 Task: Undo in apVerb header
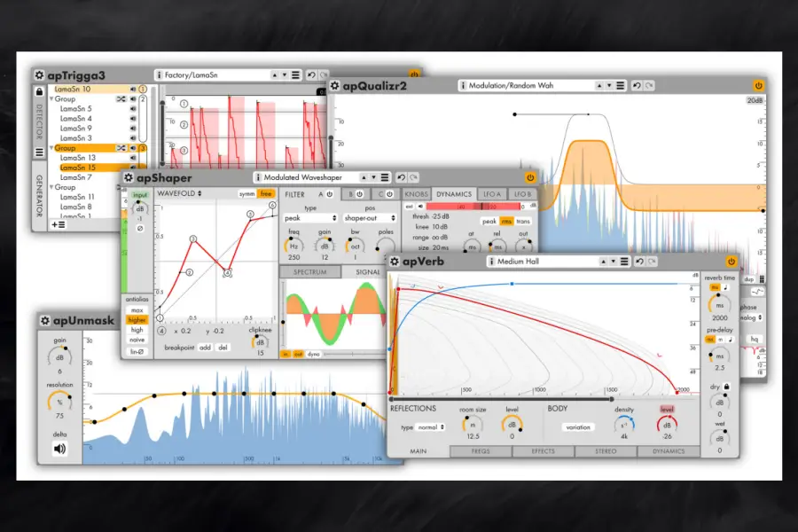coord(639,262)
